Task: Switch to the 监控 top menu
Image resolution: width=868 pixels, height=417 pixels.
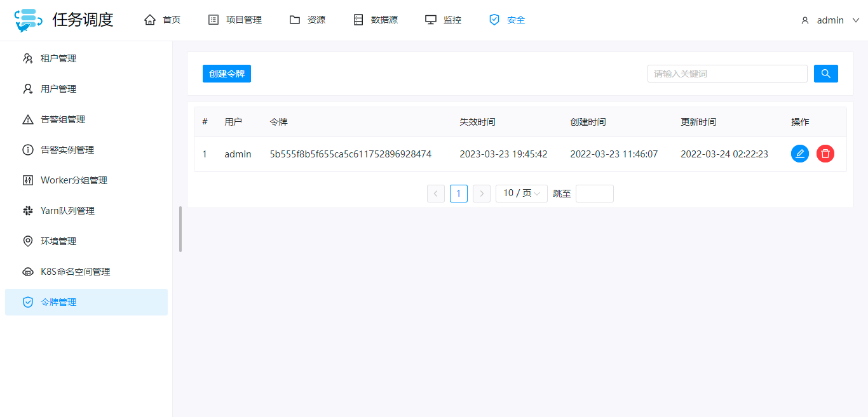Action: click(444, 20)
